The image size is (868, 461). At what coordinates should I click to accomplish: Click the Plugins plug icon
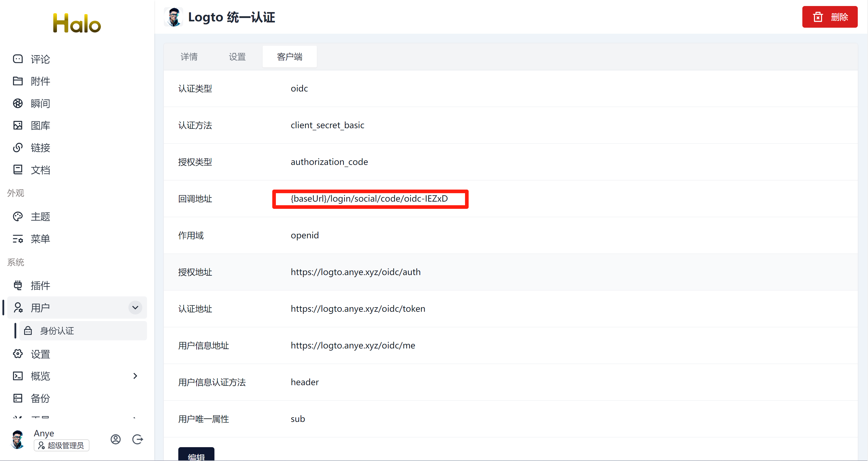click(18, 285)
